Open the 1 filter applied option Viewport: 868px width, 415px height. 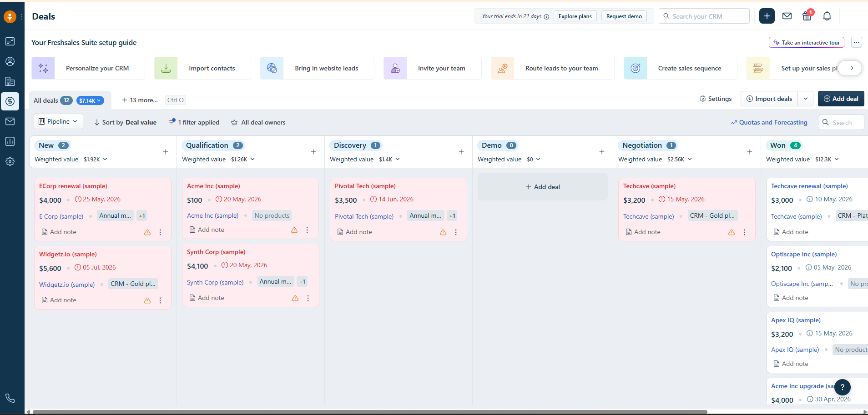[194, 122]
